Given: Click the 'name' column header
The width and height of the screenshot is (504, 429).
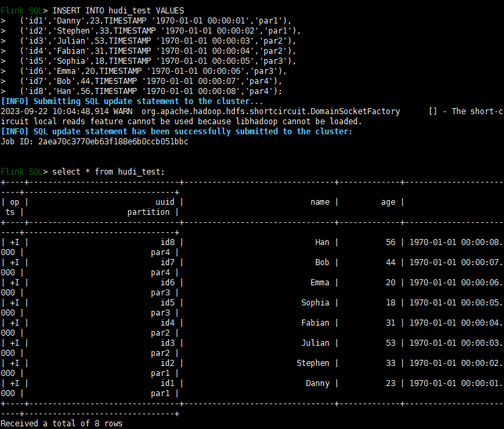Looking at the screenshot, I should coord(320,202).
